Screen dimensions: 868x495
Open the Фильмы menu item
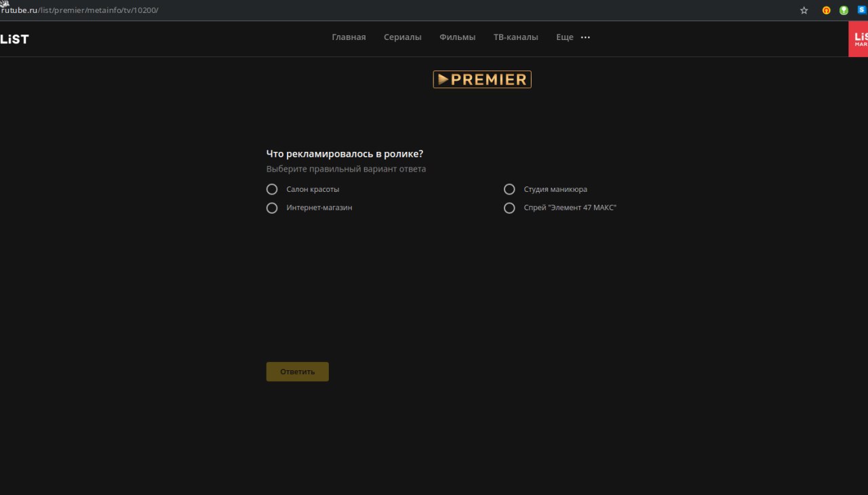[458, 37]
